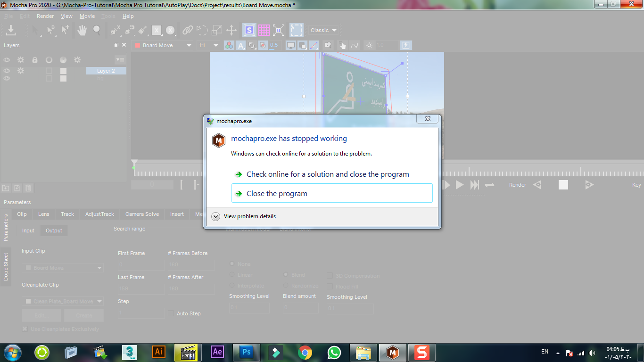Expand View problem details
The width and height of the screenshot is (644, 362).
(x=244, y=216)
